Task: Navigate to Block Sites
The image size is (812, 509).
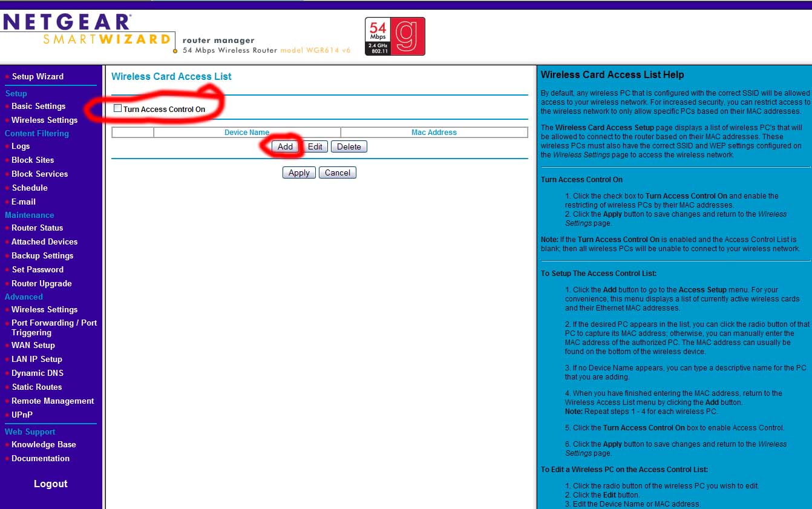Action: click(33, 160)
